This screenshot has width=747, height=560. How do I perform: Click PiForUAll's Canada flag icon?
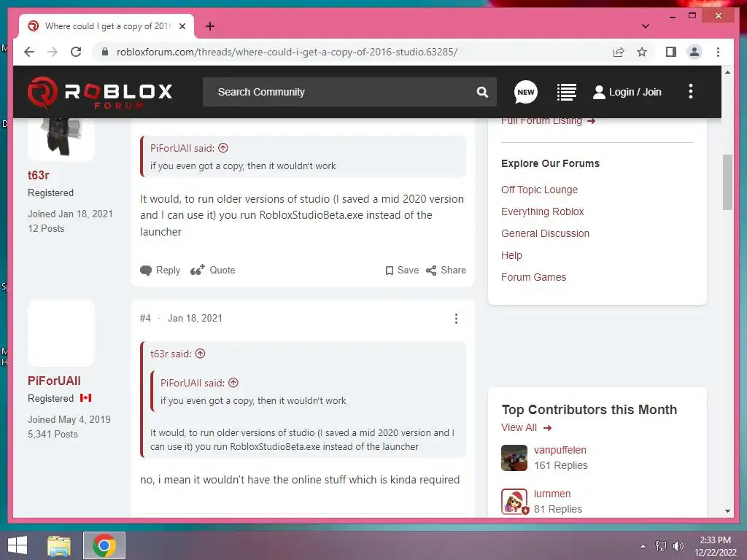pos(86,397)
